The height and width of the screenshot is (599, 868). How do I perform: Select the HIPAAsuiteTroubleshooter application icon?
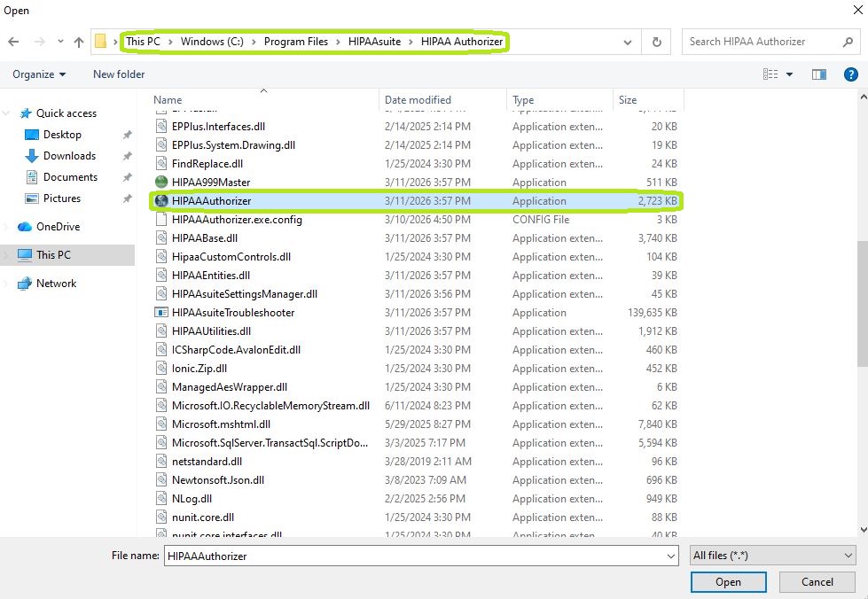click(161, 313)
